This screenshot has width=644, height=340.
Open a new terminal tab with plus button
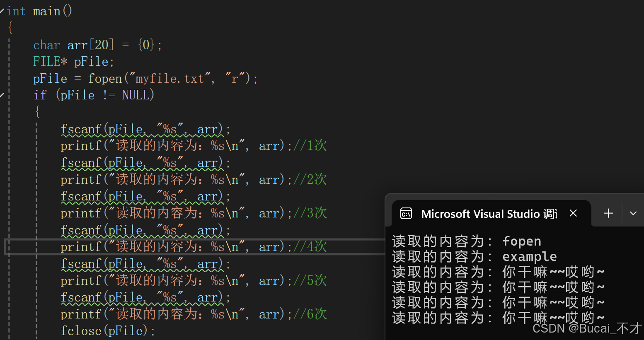[x=608, y=213]
